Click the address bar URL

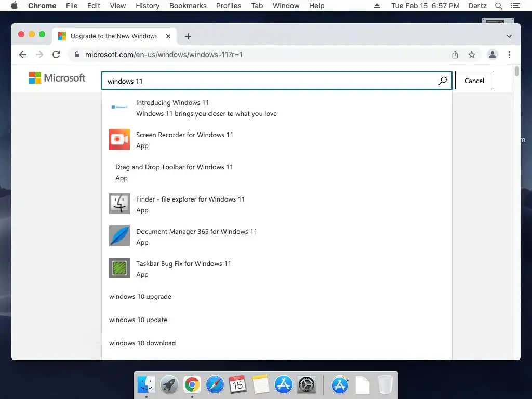click(164, 55)
